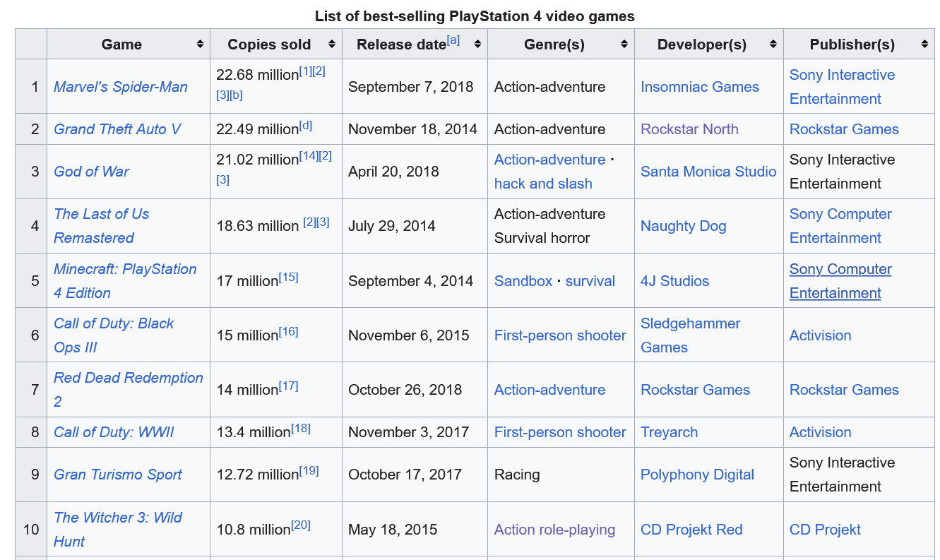
Task: Visit Naughty Dog developer page
Action: click(684, 226)
